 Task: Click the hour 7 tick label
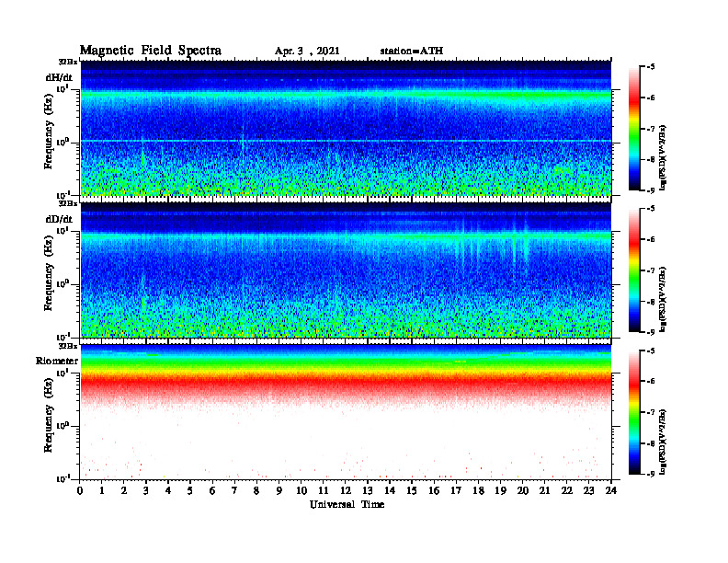[234, 491]
